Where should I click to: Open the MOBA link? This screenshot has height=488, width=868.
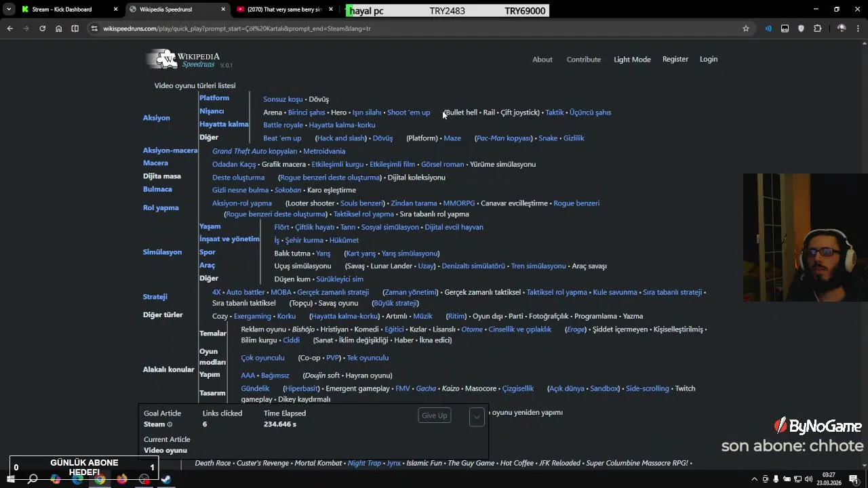(281, 292)
